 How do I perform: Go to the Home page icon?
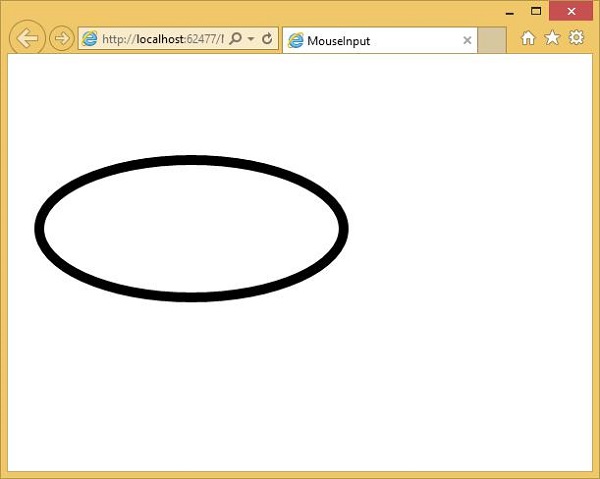click(528, 38)
